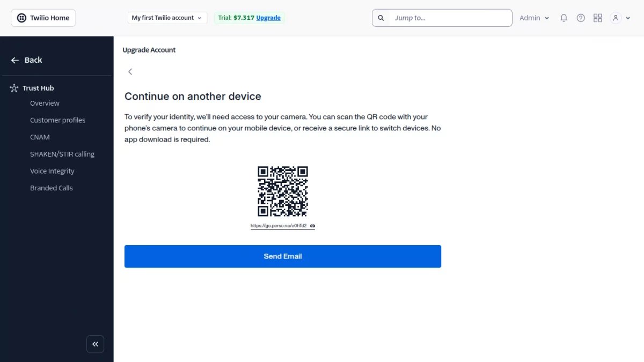Click the back chevron above the page title

pos(130,71)
